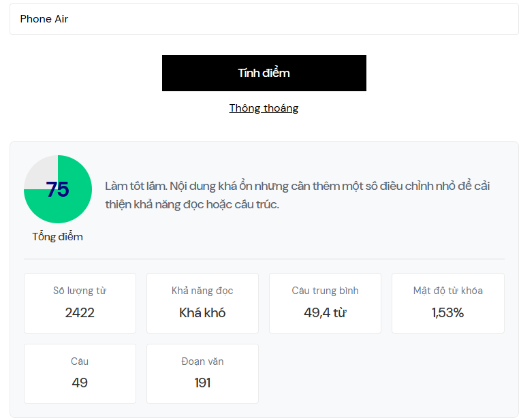
Task: Select the score number 75
Action: coord(58,189)
